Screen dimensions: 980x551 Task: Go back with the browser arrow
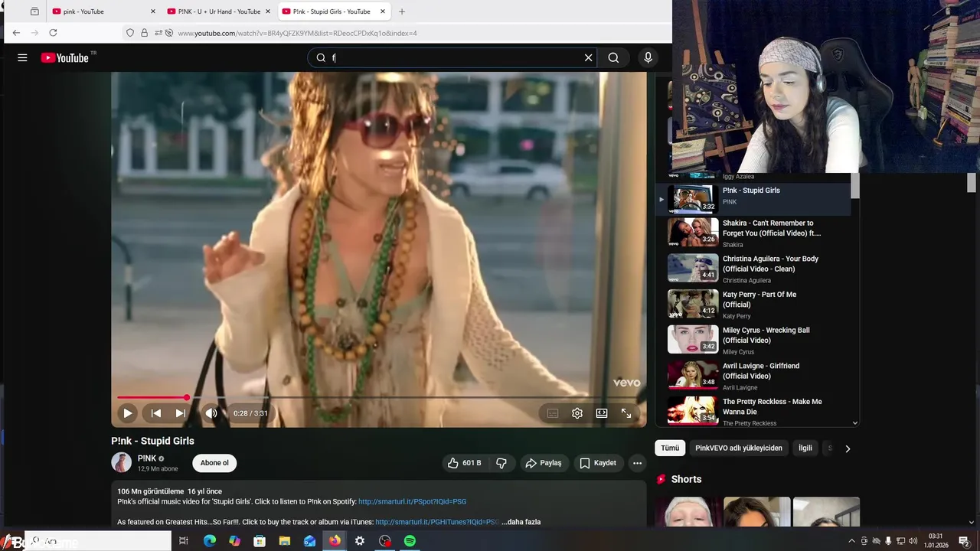pyautogui.click(x=16, y=33)
